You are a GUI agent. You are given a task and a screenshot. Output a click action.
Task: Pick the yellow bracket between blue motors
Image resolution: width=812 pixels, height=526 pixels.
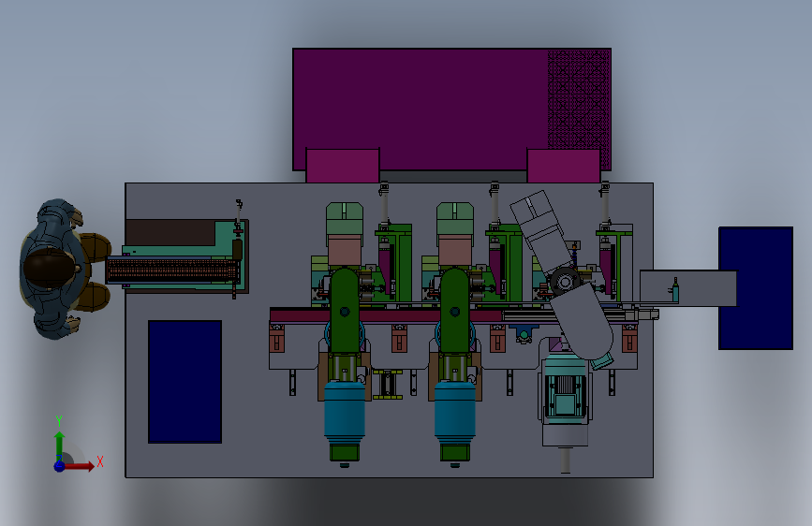pyautogui.click(x=388, y=384)
